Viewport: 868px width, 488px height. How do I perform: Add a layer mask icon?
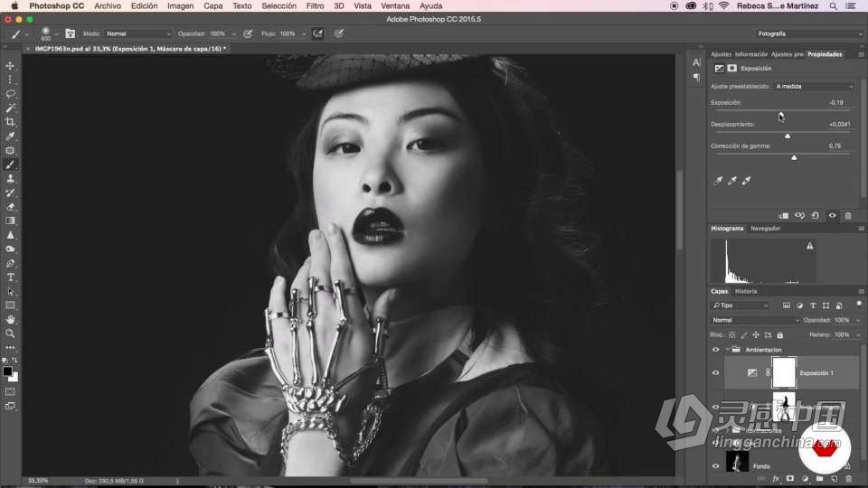[790, 479]
